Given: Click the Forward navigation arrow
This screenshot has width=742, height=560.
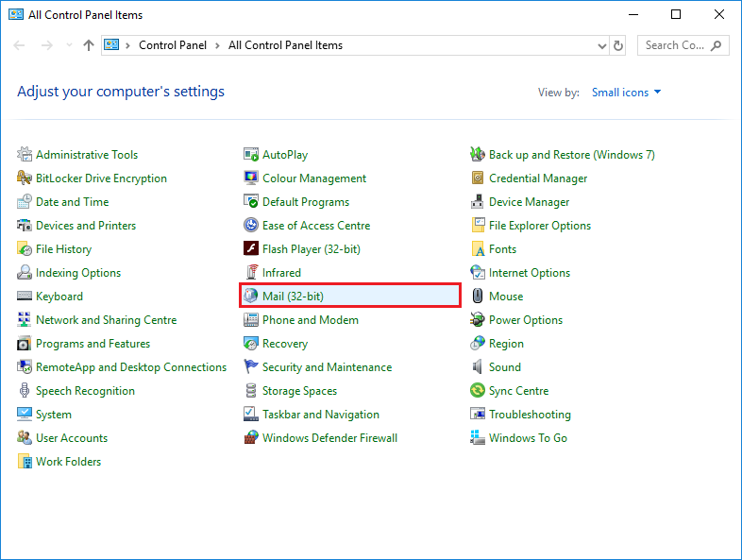Looking at the screenshot, I should coord(47,45).
